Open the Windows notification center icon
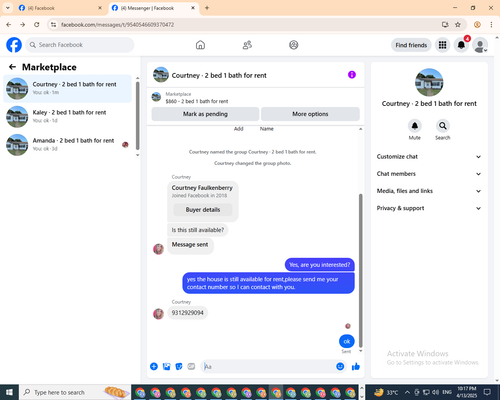500x400 pixels. pyautogui.click(x=487, y=392)
